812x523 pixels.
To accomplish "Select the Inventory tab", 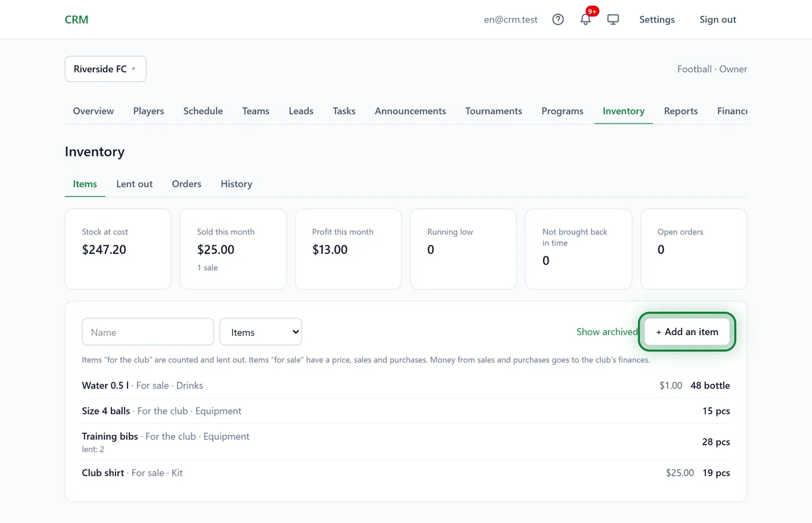I will coord(623,111).
